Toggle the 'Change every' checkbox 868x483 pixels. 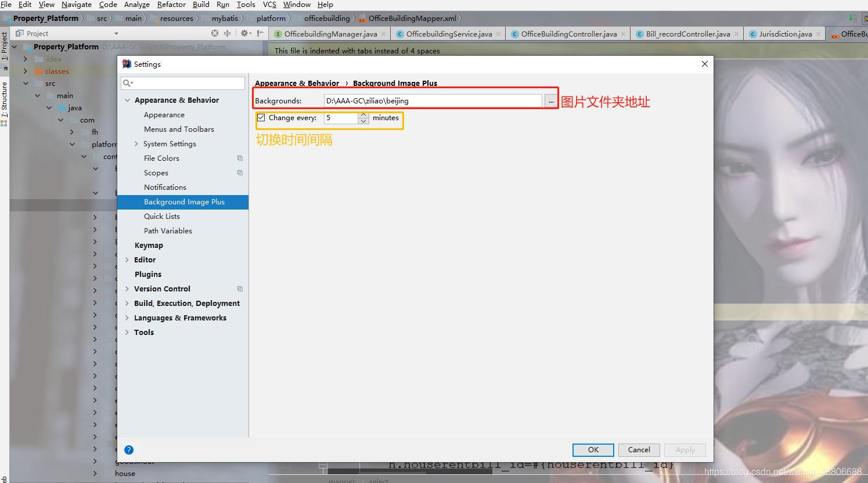point(261,118)
